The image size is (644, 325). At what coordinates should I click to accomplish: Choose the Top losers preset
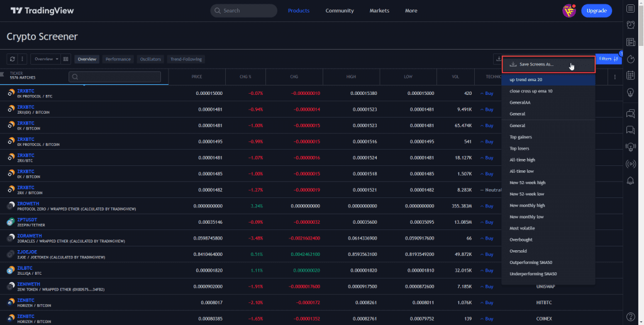pos(548,148)
